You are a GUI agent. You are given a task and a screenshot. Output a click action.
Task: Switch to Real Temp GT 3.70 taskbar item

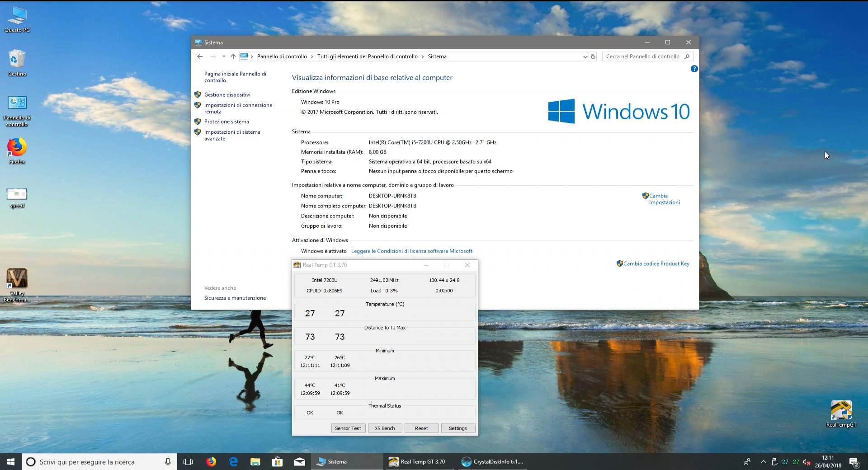click(x=420, y=461)
